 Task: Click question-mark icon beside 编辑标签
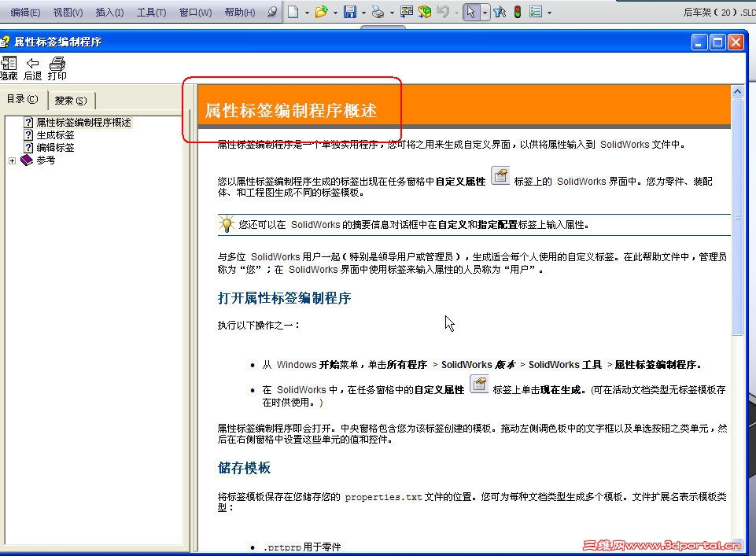pyautogui.click(x=28, y=147)
